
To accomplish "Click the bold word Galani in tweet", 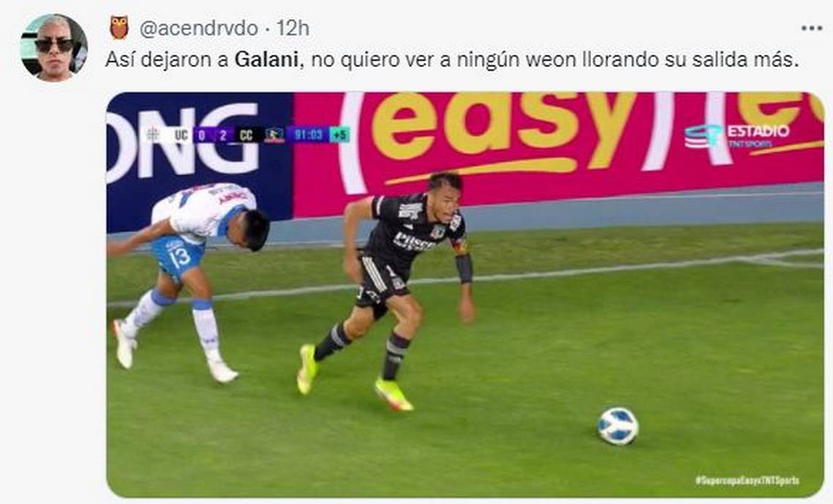I will (266, 59).
